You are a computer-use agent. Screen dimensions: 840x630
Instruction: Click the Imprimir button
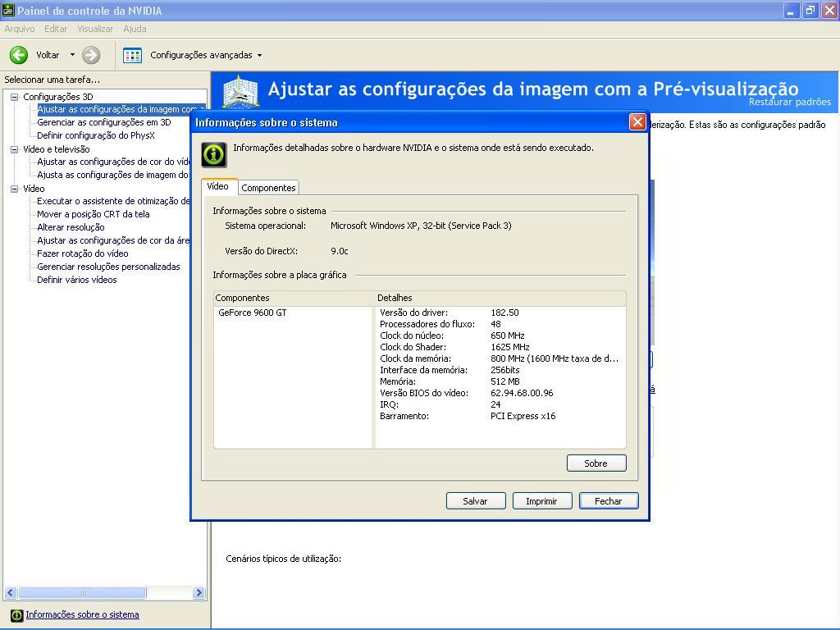coord(541,501)
